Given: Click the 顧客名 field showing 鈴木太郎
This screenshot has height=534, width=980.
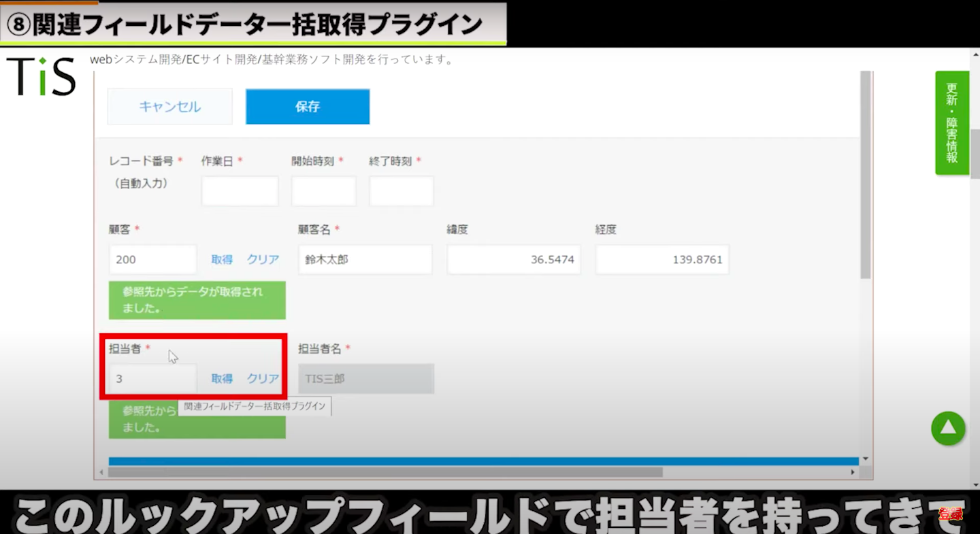Looking at the screenshot, I should click(365, 260).
